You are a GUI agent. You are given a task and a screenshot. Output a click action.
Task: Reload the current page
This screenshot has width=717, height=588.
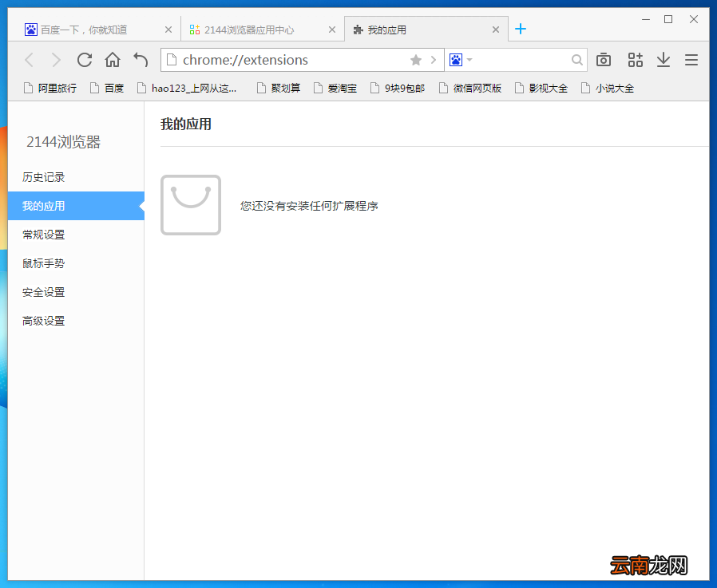click(84, 60)
